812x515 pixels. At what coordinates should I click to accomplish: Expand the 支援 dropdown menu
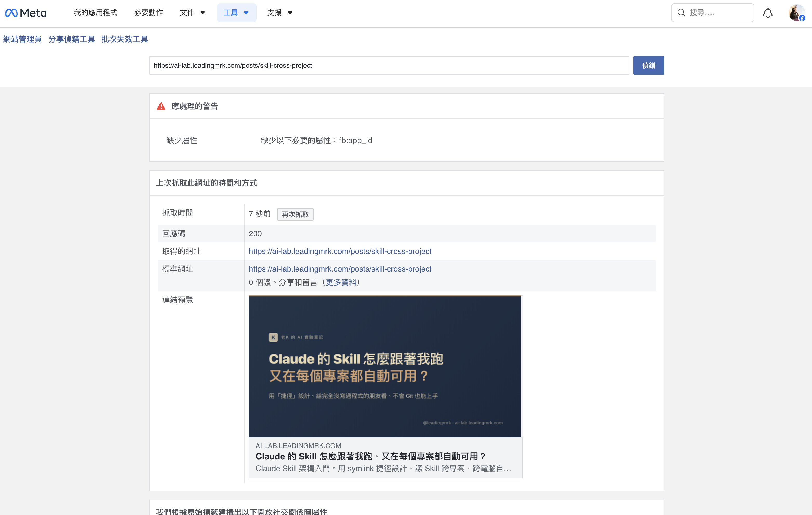click(279, 13)
